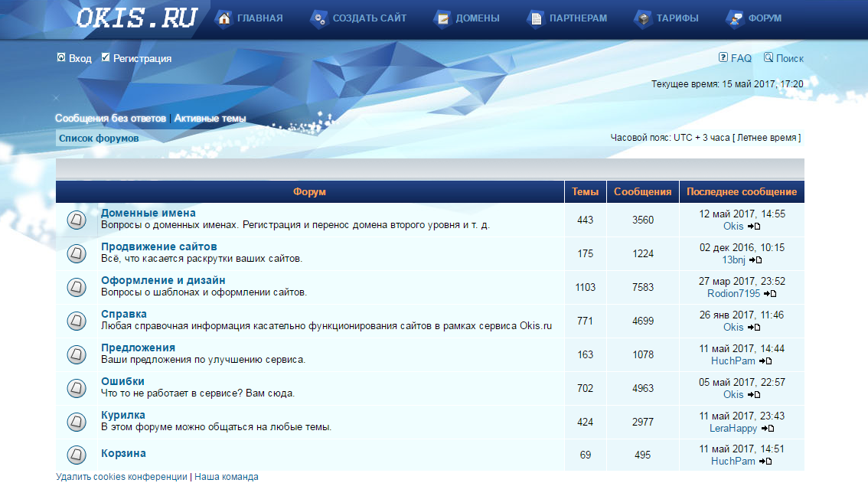The image size is (868, 483).
Task: Open user Rodion7195 profile
Action: [734, 294]
